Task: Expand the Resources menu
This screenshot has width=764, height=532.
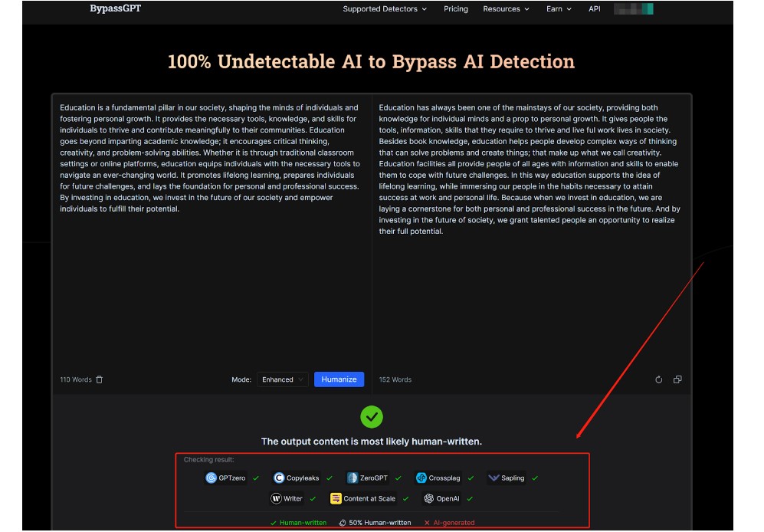Action: (507, 8)
